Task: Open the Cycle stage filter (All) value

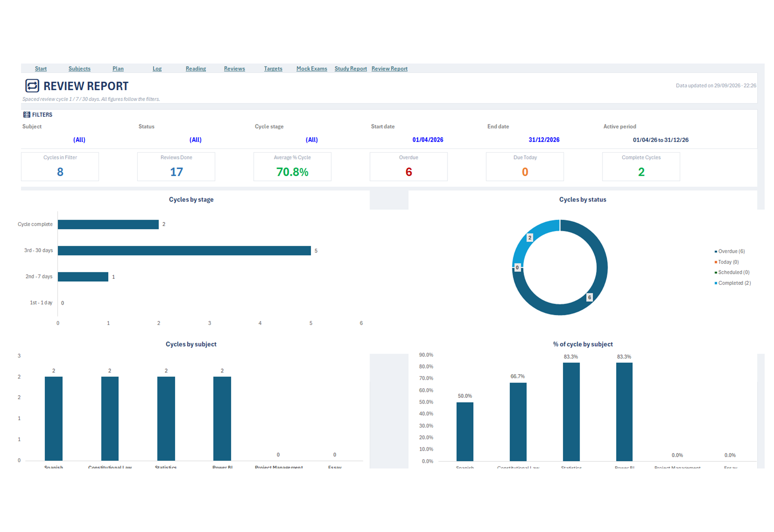Action: [312, 140]
